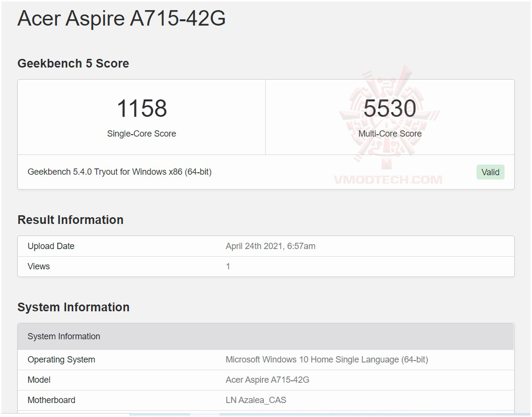Click the Operating System row label
Image resolution: width=532 pixels, height=417 pixels.
pos(61,360)
